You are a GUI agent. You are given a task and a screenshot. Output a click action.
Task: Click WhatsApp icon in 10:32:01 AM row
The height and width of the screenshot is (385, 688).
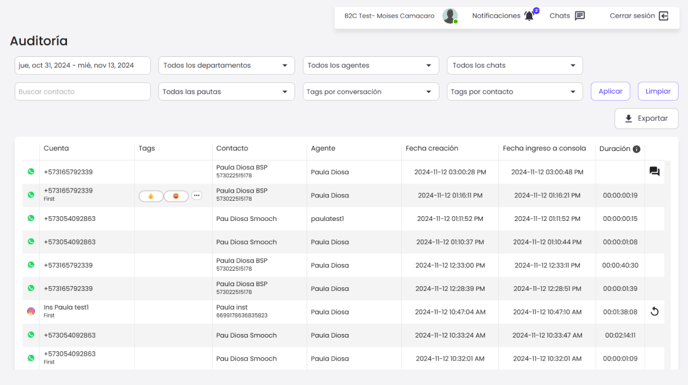coord(31,358)
